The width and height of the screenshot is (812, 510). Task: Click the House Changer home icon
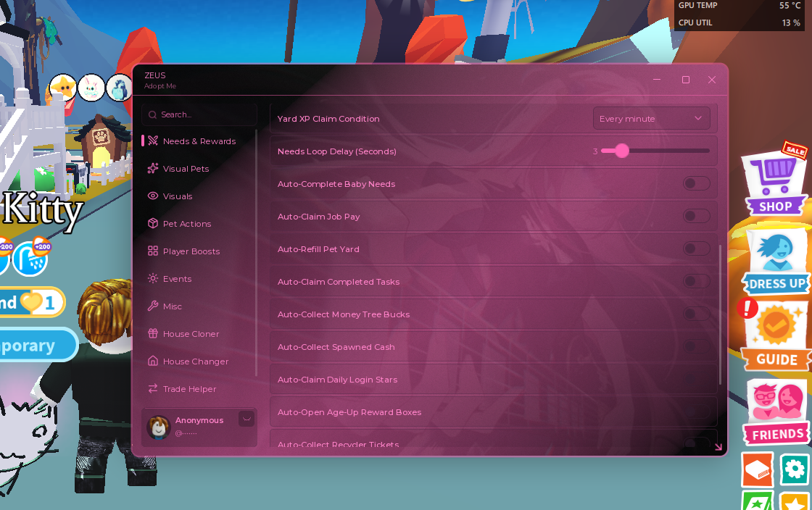point(153,361)
